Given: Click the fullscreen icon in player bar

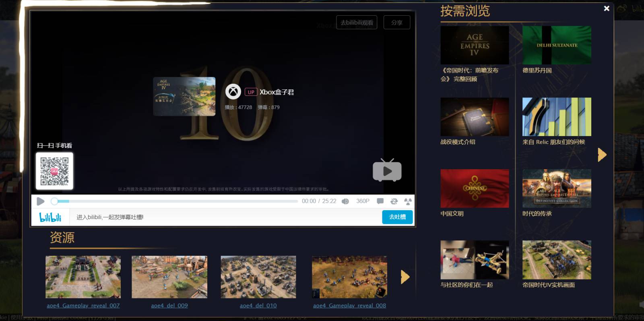Looking at the screenshot, I should coord(408,201).
